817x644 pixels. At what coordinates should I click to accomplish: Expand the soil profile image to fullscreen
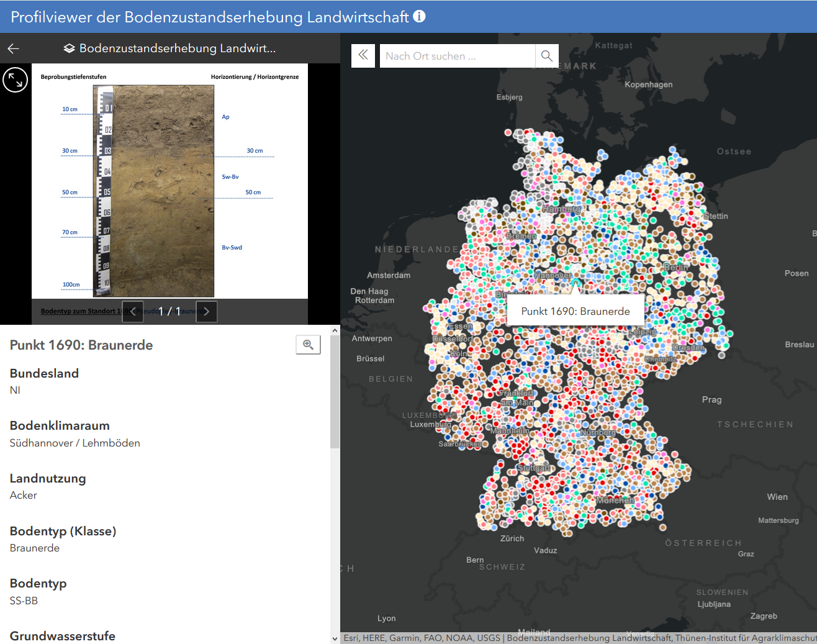15,80
